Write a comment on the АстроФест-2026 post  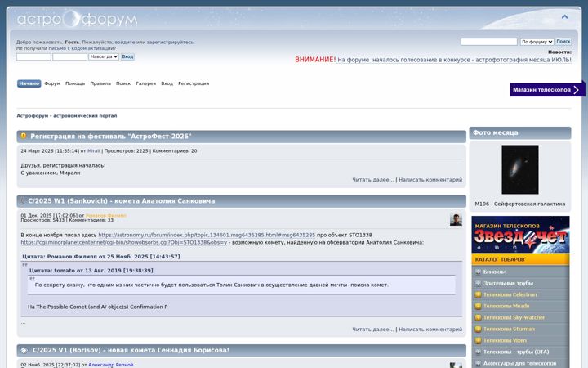pyautogui.click(x=430, y=180)
